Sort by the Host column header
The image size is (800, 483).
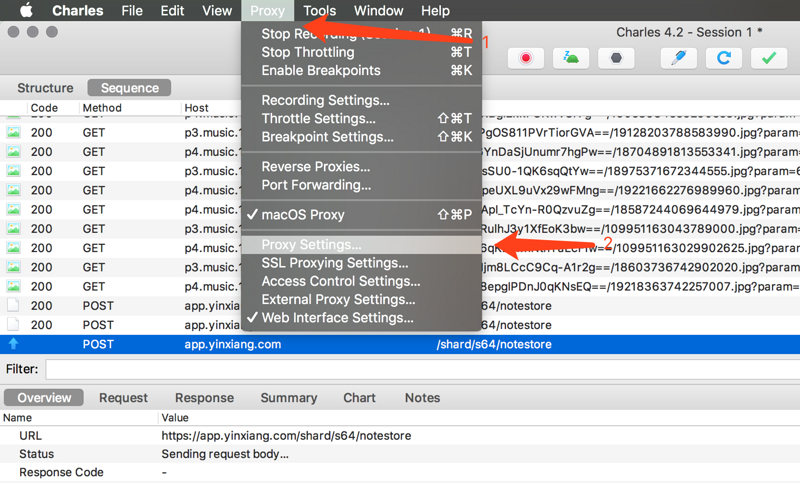pos(196,108)
